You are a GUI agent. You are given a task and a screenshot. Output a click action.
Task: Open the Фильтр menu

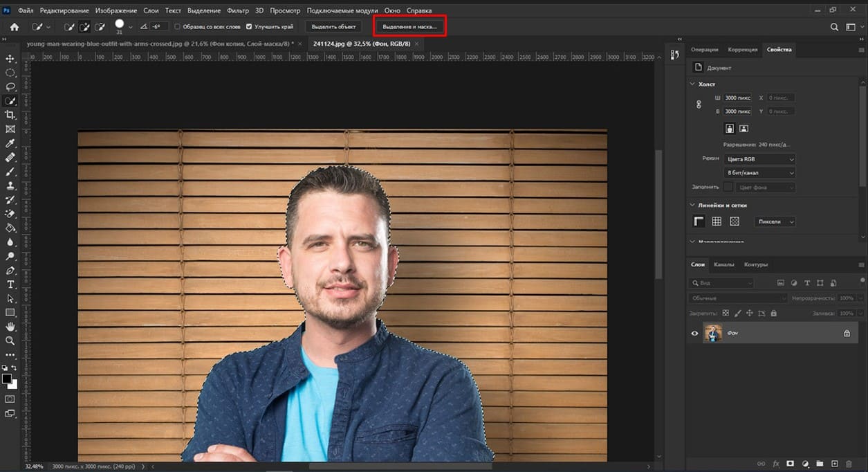point(238,11)
